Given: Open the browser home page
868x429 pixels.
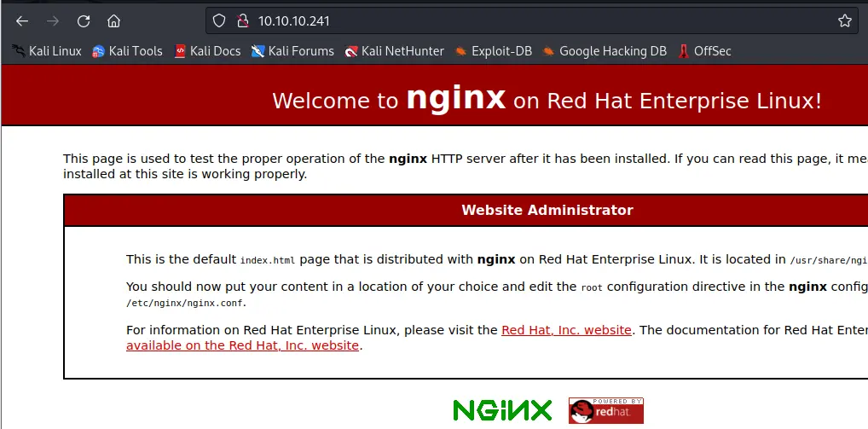Looking at the screenshot, I should tap(113, 21).
